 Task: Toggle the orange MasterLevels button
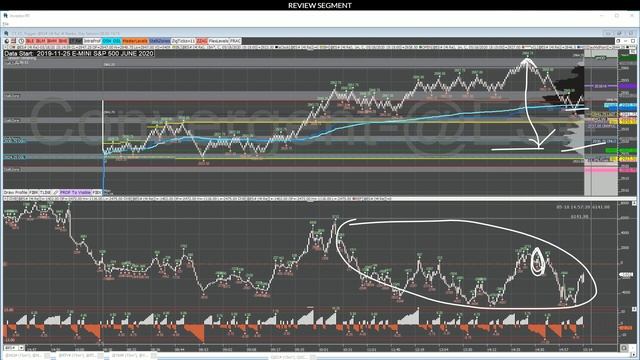pyautogui.click(x=135, y=41)
